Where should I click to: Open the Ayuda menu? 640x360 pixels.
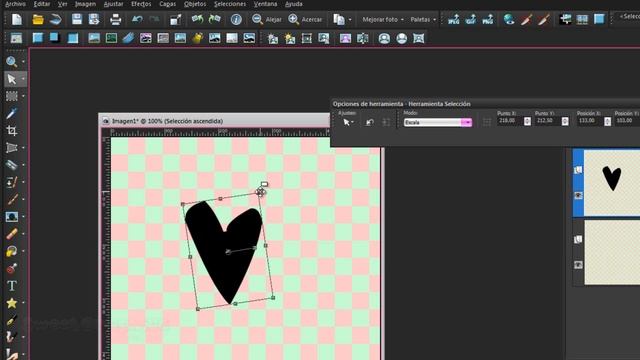[x=293, y=4]
